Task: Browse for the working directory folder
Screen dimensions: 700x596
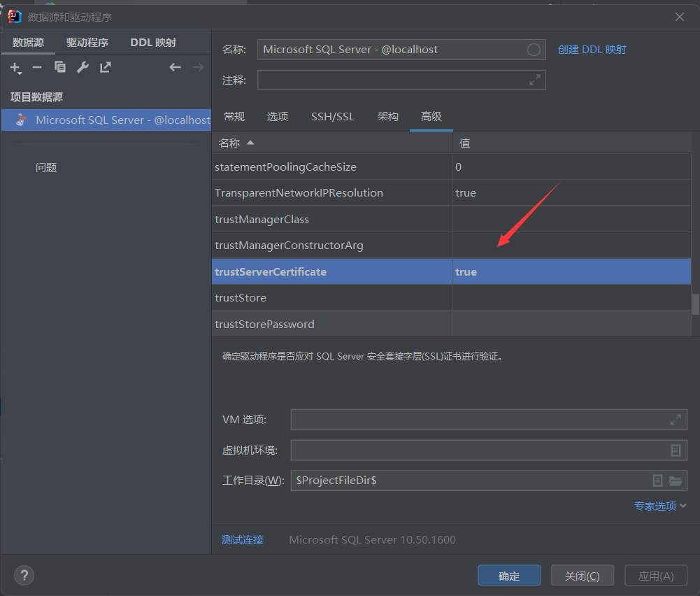Action: [x=676, y=481]
